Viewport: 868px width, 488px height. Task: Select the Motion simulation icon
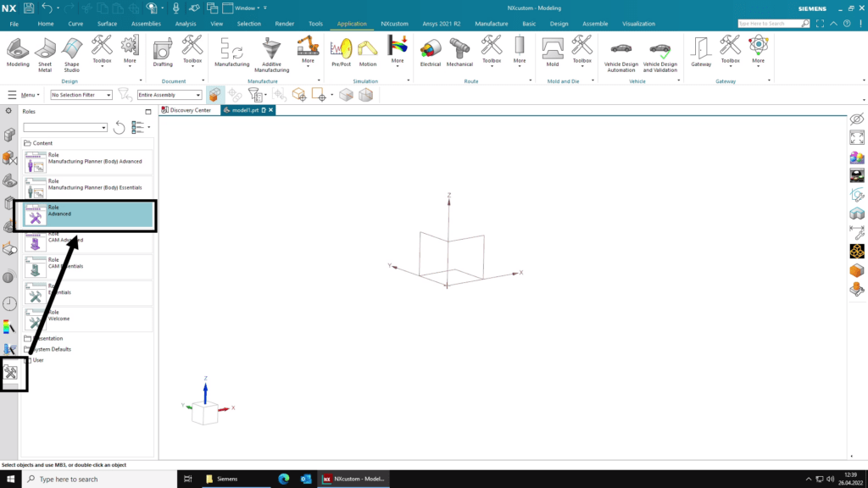pyautogui.click(x=368, y=52)
